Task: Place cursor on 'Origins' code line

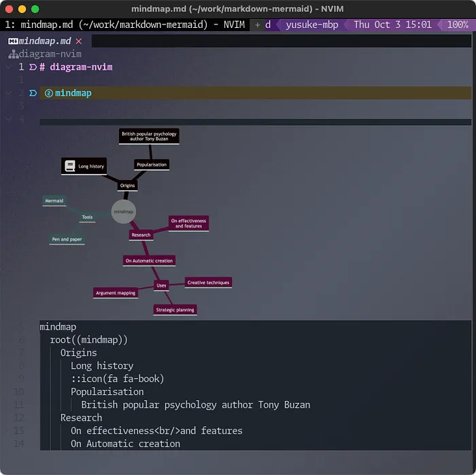Action: pyautogui.click(x=79, y=353)
